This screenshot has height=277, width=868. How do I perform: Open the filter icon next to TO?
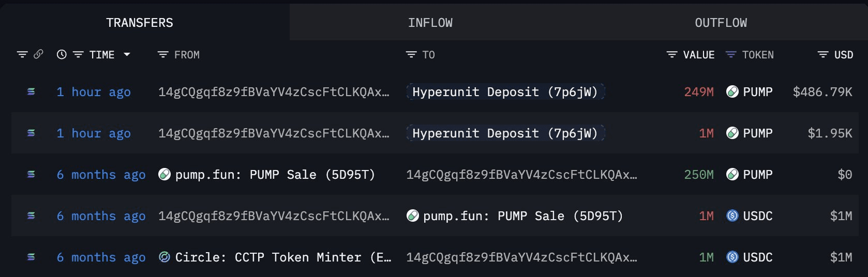click(411, 54)
